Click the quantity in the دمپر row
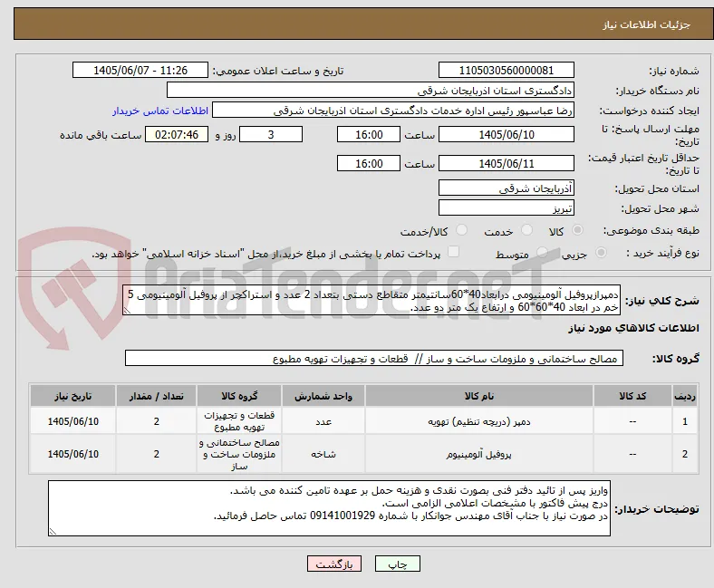 point(156,421)
